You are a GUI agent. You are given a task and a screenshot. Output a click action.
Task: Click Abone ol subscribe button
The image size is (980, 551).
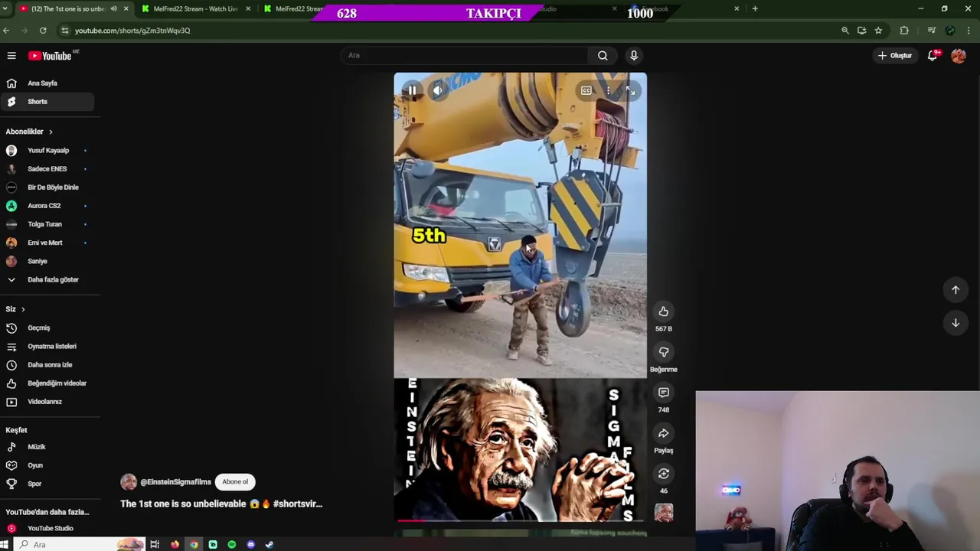(235, 482)
